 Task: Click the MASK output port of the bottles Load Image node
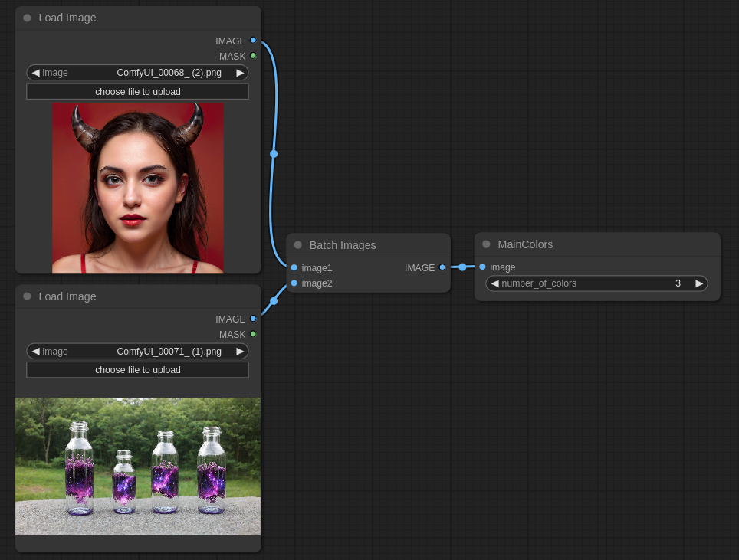pos(253,334)
